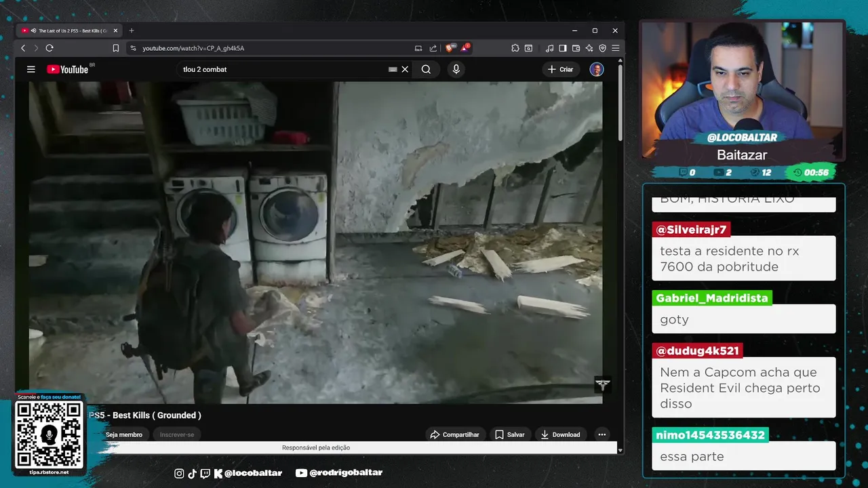Go back with the browser back arrow

tap(23, 48)
